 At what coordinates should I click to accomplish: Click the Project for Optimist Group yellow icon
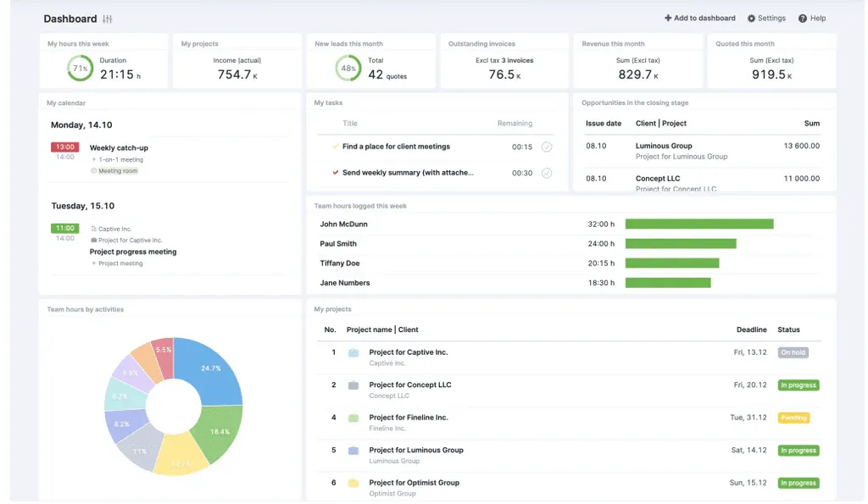(x=353, y=484)
